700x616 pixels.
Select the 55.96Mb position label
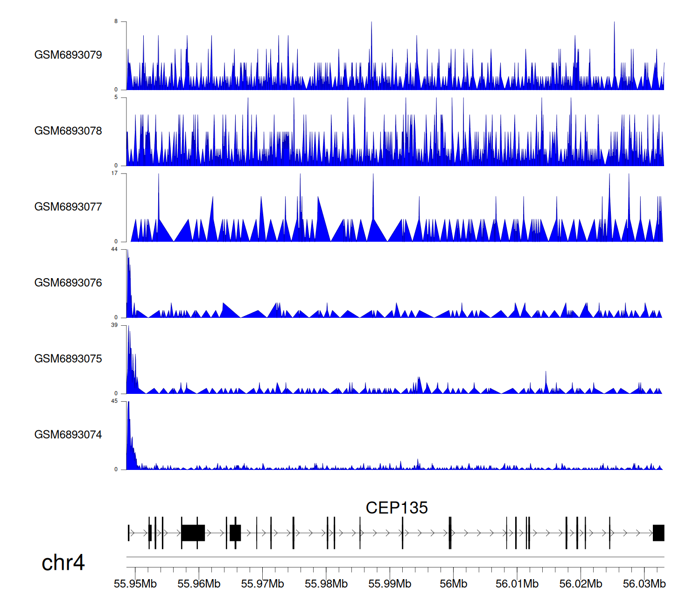click(199, 584)
